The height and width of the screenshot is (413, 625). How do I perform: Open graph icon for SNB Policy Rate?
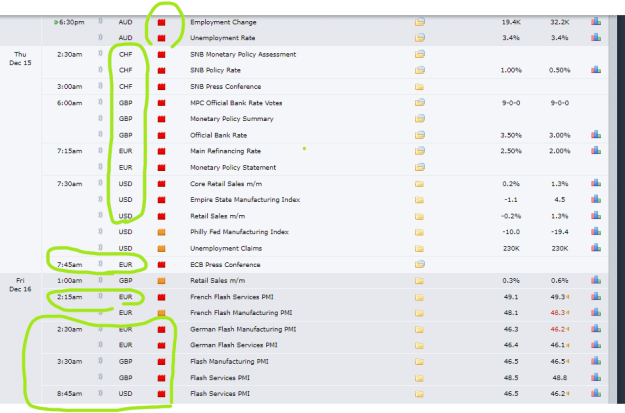click(596, 70)
